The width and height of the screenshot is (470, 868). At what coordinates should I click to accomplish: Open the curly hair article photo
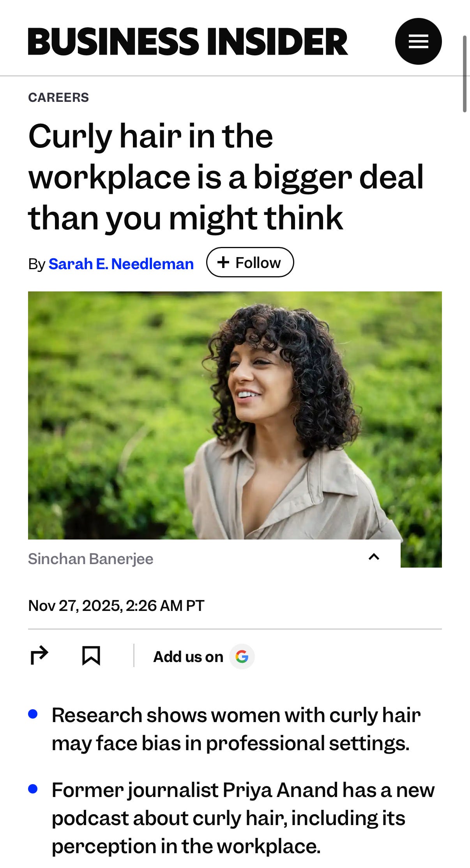[x=235, y=415]
